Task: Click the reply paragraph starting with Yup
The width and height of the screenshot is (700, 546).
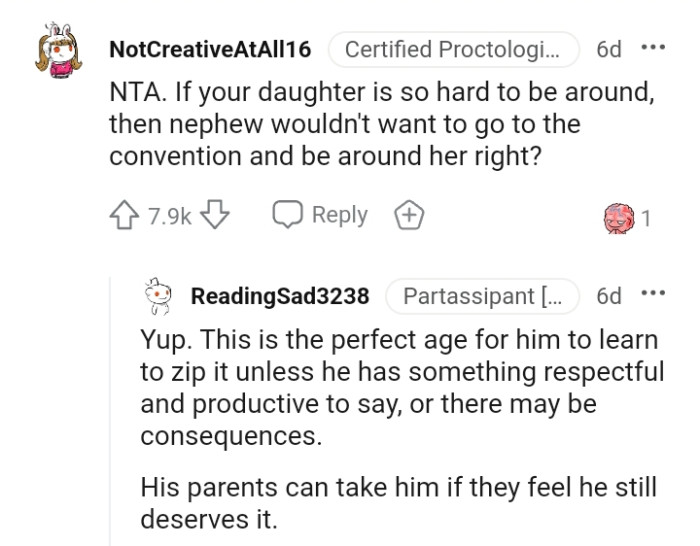Action: [402, 387]
